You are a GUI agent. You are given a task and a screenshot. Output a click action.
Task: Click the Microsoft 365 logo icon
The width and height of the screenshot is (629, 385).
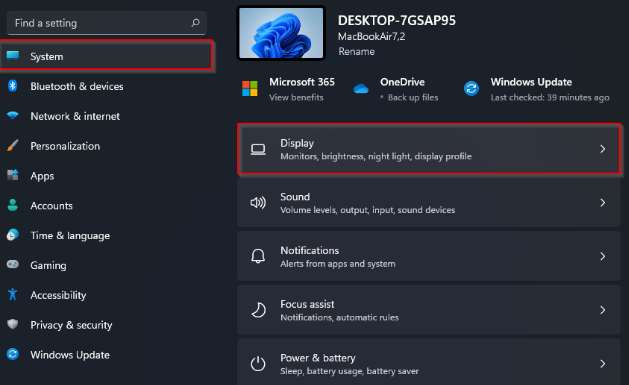(250, 89)
